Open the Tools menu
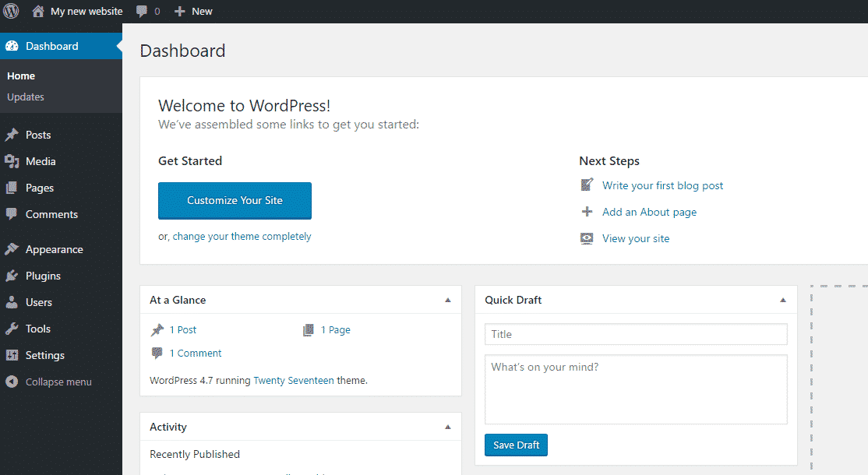The height and width of the screenshot is (475, 868). point(38,329)
